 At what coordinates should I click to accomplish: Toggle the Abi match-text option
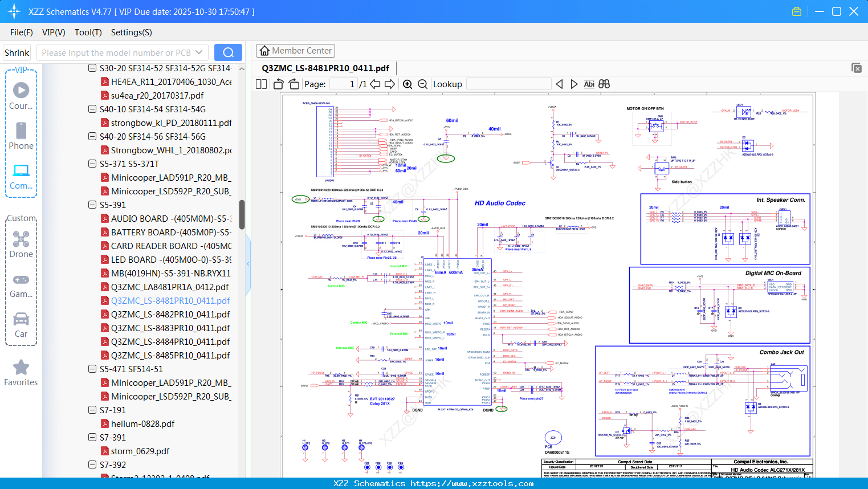(589, 84)
